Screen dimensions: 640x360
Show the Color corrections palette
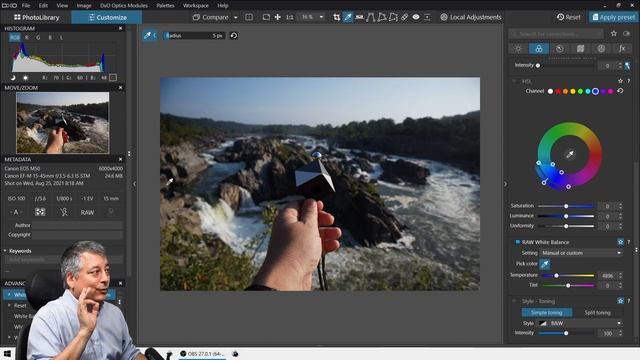(539, 49)
